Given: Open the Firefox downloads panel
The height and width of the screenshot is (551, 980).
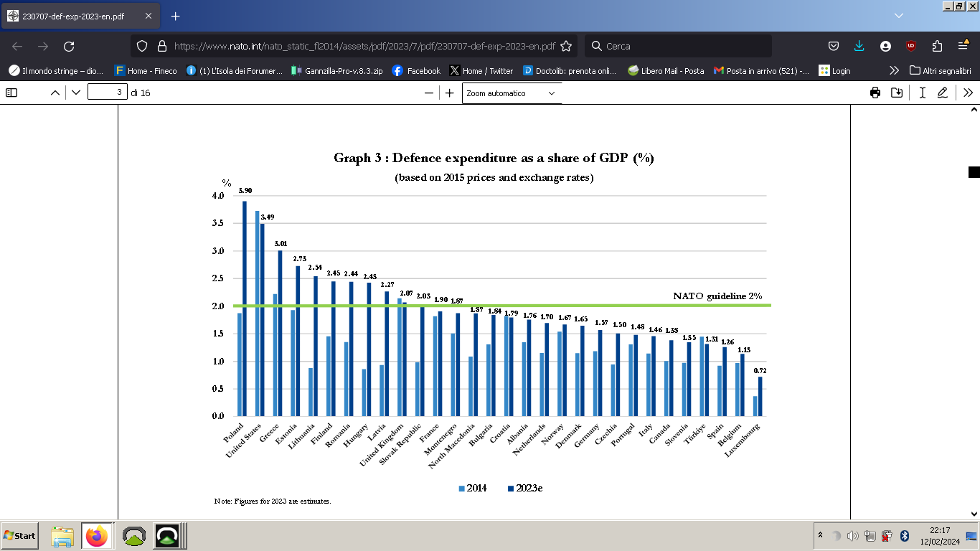Looking at the screenshot, I should (859, 46).
